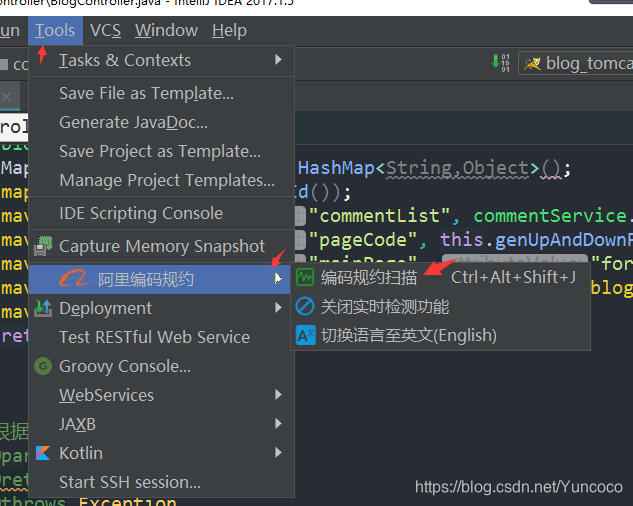Open Deployment submenu
Viewport: 633px width, 506px height.
pos(160,308)
